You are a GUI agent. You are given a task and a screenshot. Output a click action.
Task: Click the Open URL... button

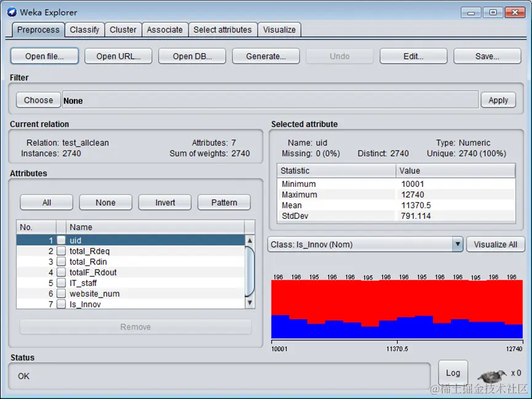[119, 56]
